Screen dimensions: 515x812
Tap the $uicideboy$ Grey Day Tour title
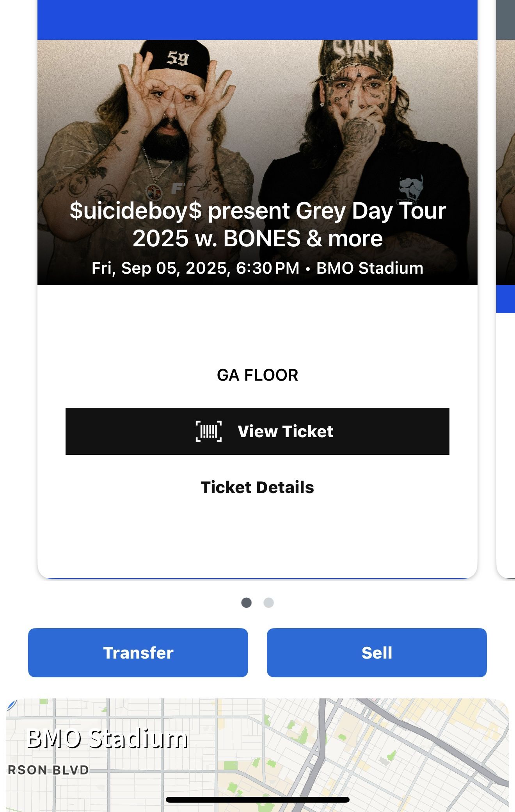(257, 224)
